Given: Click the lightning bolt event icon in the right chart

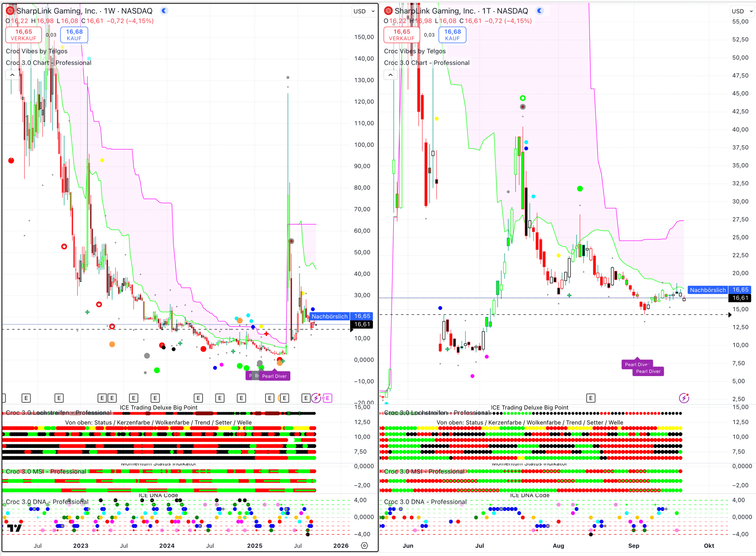Looking at the screenshot, I should (x=684, y=398).
